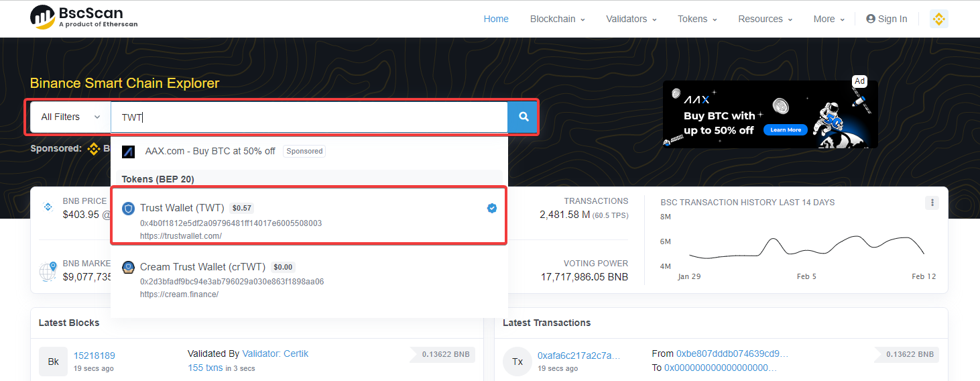
Task: Expand the Resources menu
Action: coord(765,19)
